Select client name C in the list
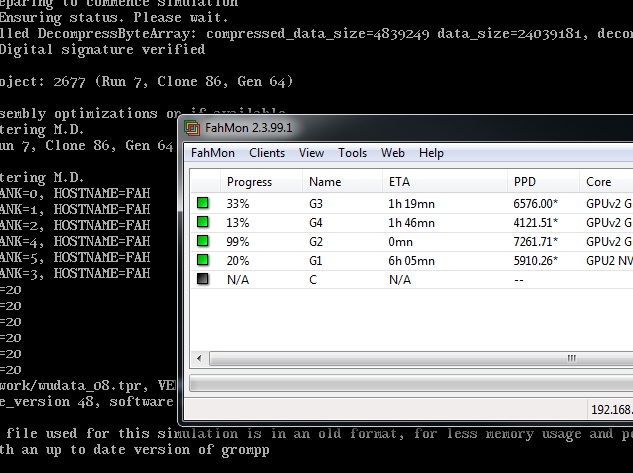Image resolution: width=633 pixels, height=473 pixels. [x=313, y=280]
